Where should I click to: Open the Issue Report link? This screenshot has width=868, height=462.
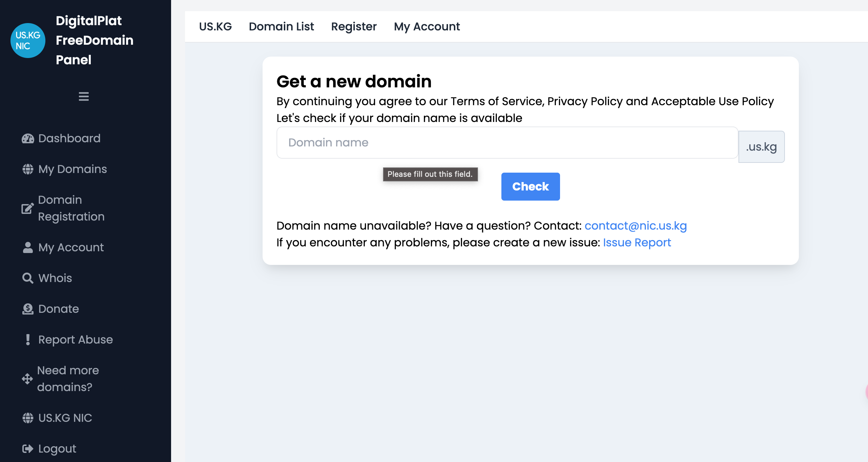637,243
